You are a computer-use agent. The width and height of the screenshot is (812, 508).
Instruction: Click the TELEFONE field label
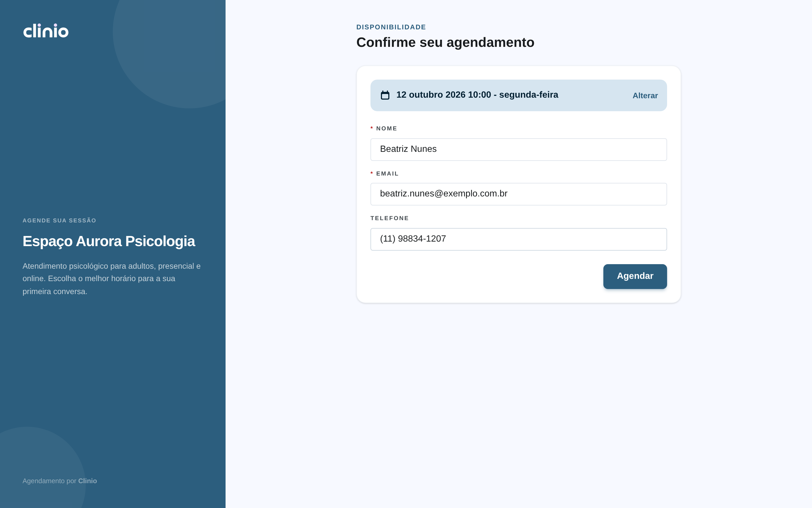pos(390,218)
